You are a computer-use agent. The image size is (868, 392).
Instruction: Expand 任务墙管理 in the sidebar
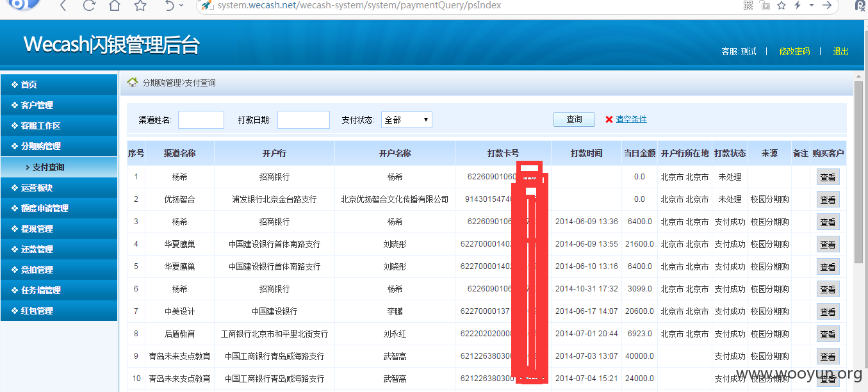tap(59, 290)
